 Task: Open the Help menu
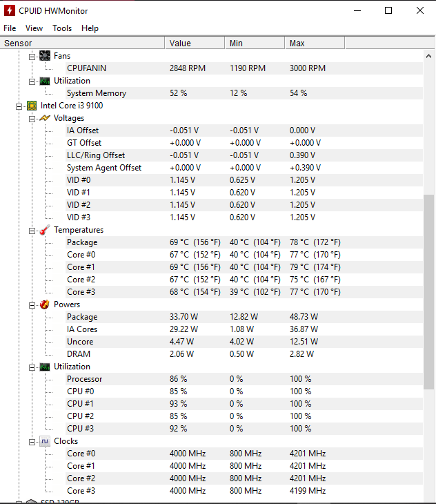(90, 28)
